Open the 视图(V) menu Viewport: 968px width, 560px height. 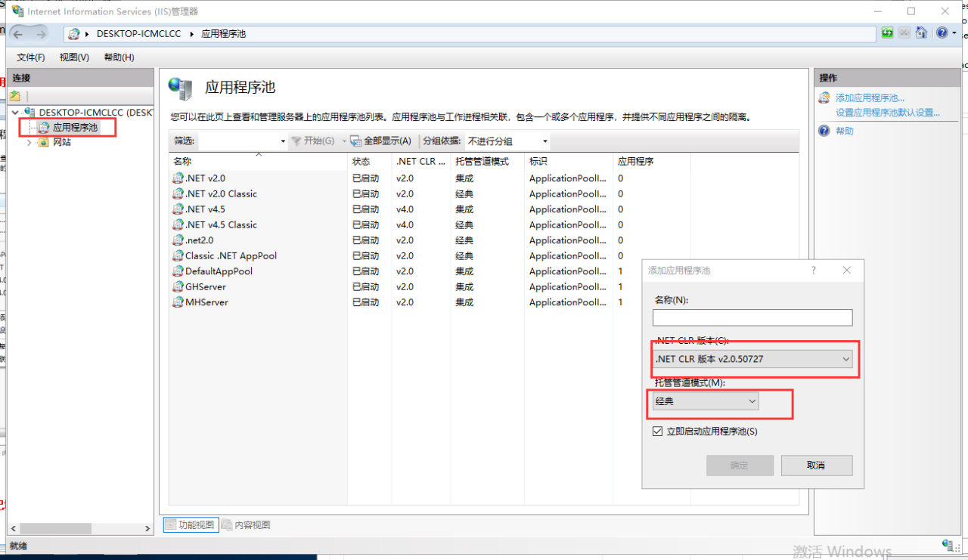tap(74, 57)
